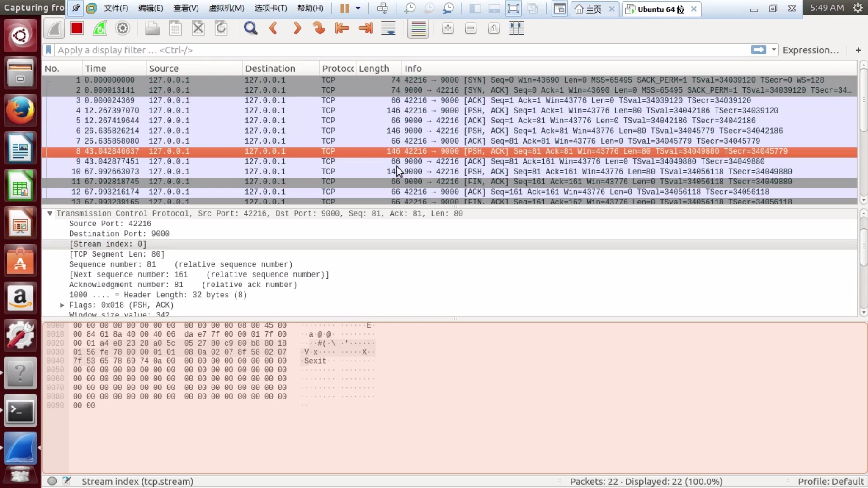Click the Time column header

[96, 68]
